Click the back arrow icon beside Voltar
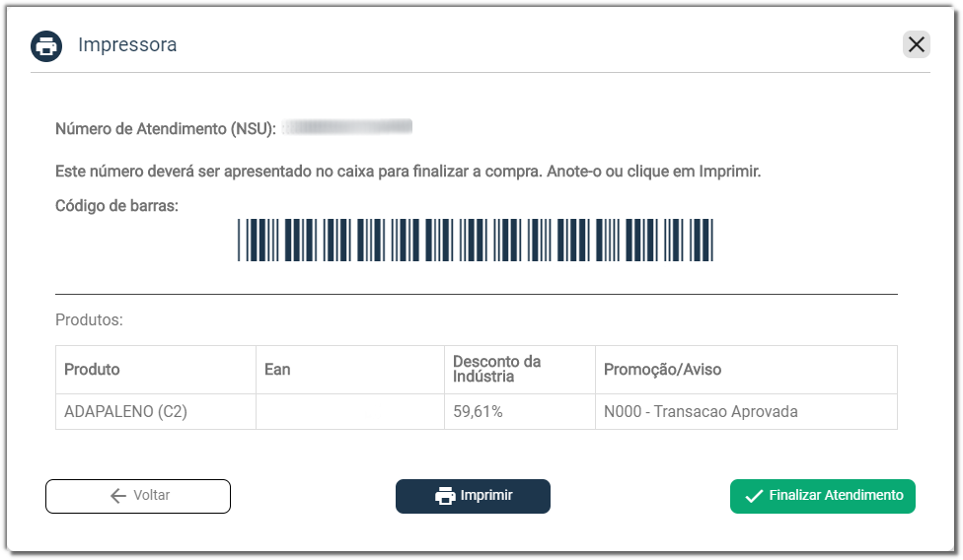 pos(118,496)
